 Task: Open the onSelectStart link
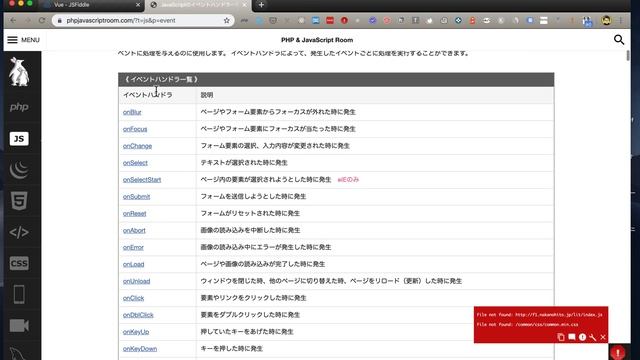[x=142, y=180]
